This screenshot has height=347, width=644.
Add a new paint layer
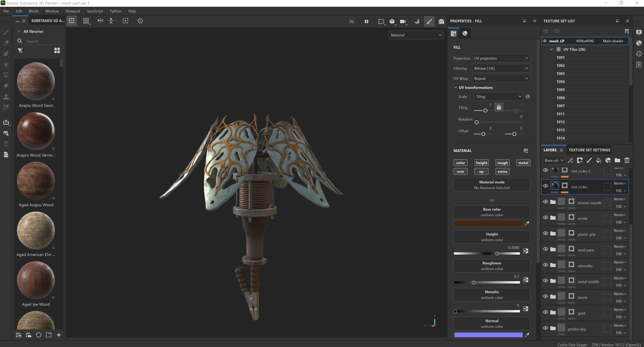pos(589,160)
